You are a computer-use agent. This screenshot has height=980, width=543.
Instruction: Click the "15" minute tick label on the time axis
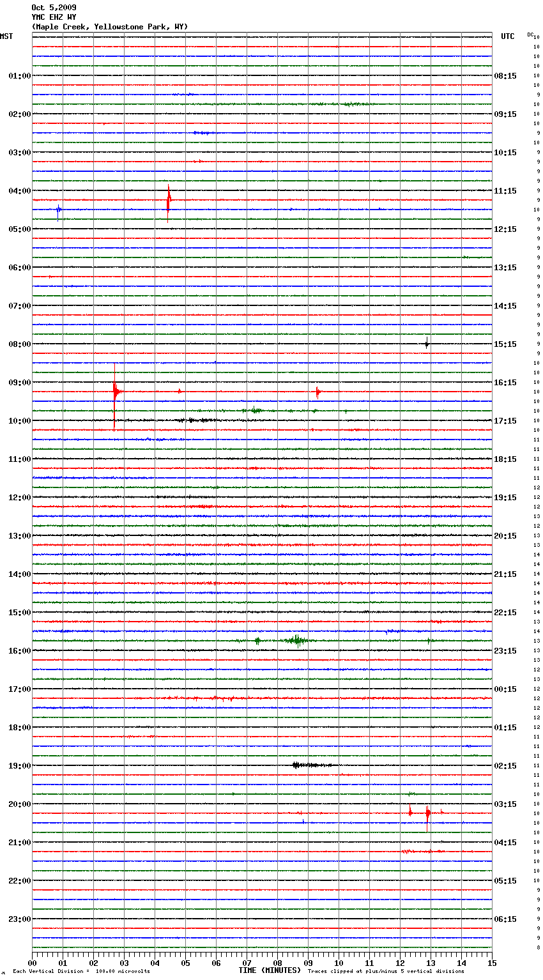492,963
